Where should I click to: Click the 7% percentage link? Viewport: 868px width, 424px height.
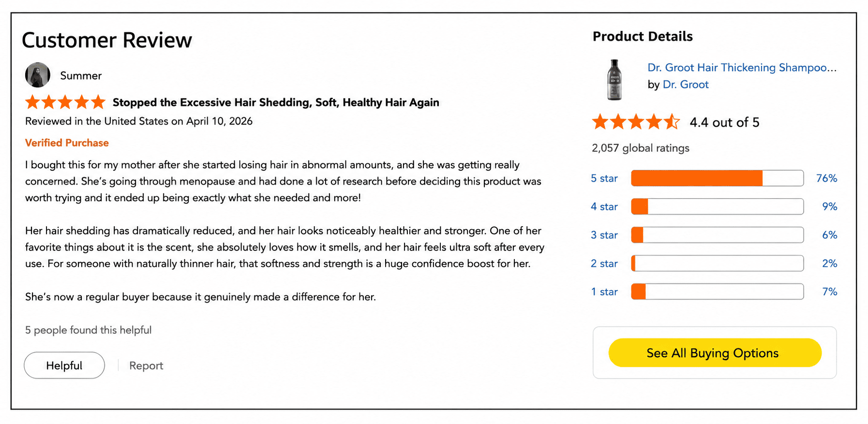[x=830, y=292]
